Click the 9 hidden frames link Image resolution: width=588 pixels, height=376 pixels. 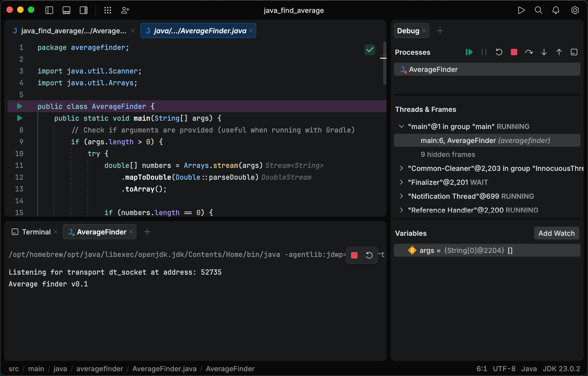[x=448, y=154]
